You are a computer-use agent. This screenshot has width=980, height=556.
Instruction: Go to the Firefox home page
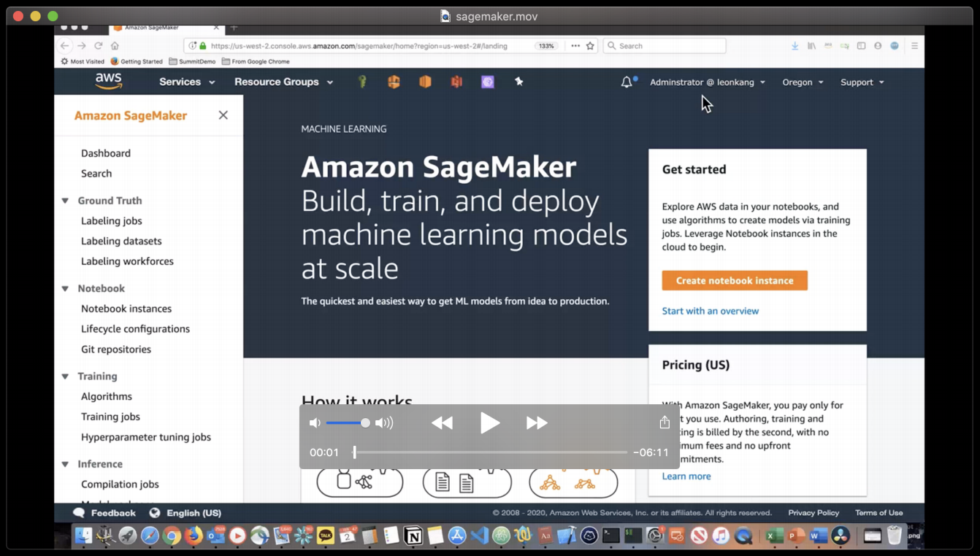[x=115, y=45]
